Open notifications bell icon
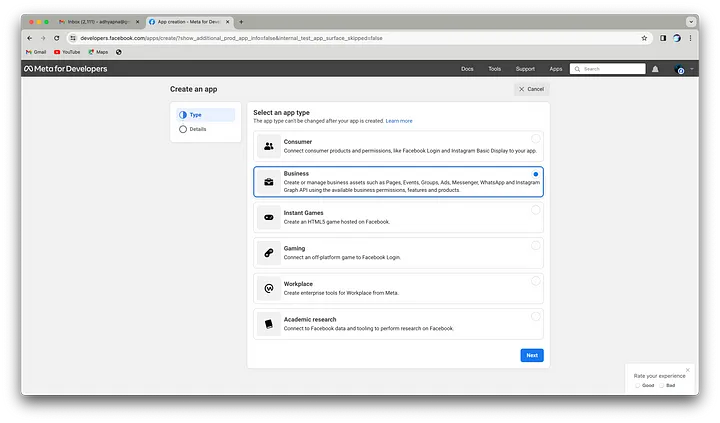The height and width of the screenshot is (423, 720). pyautogui.click(x=655, y=69)
